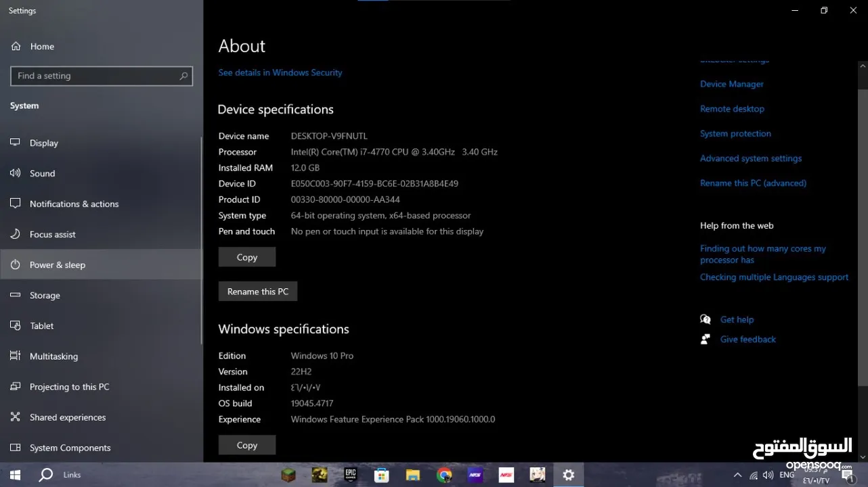Open System Components
The image size is (868, 487).
pos(102,448)
